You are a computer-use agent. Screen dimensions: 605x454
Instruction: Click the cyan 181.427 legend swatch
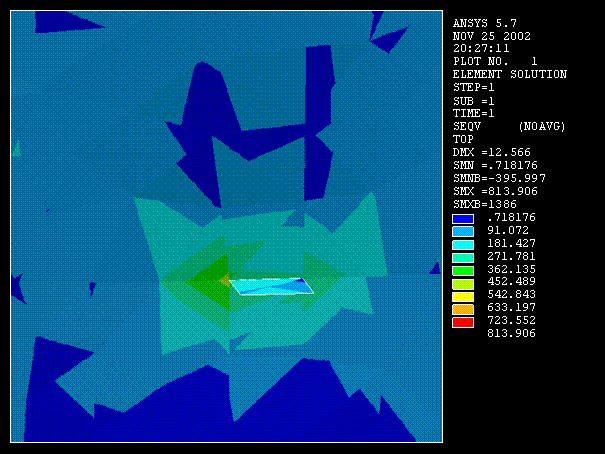pos(463,245)
